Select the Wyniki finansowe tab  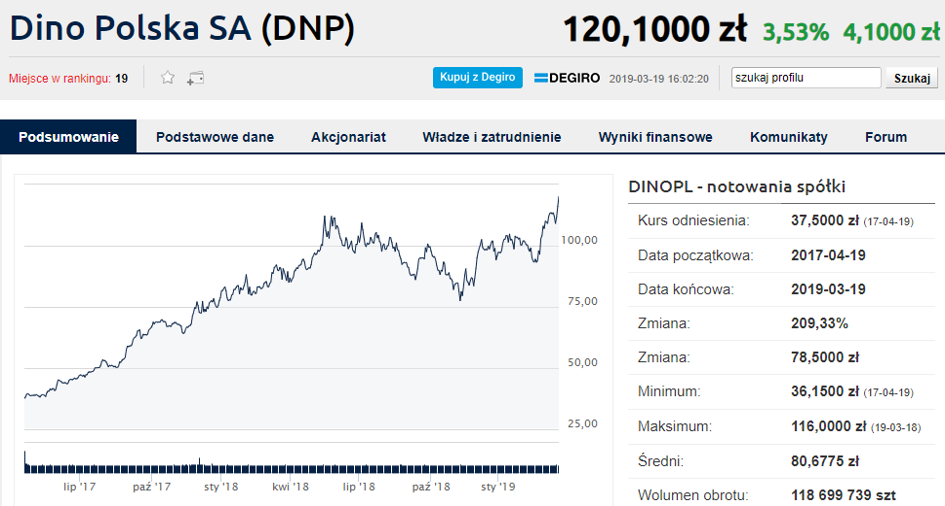(x=655, y=137)
